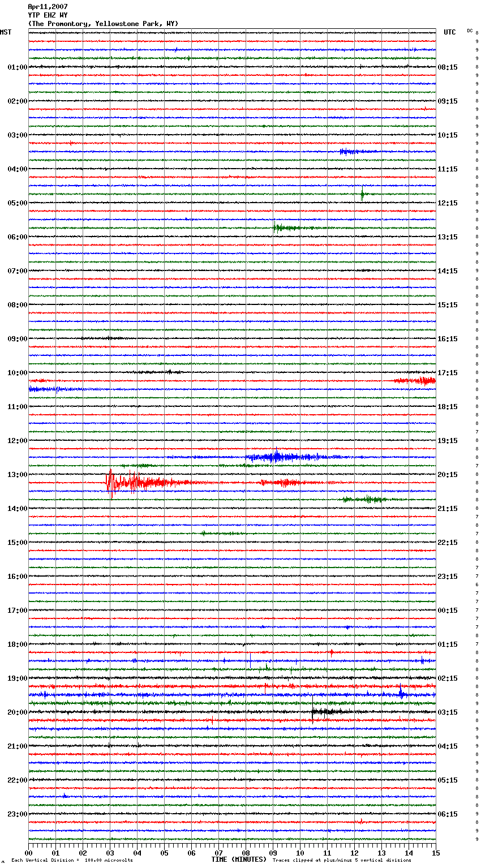Click the "20:00" MST time label
The image size is (481, 868).
tap(18, 712)
